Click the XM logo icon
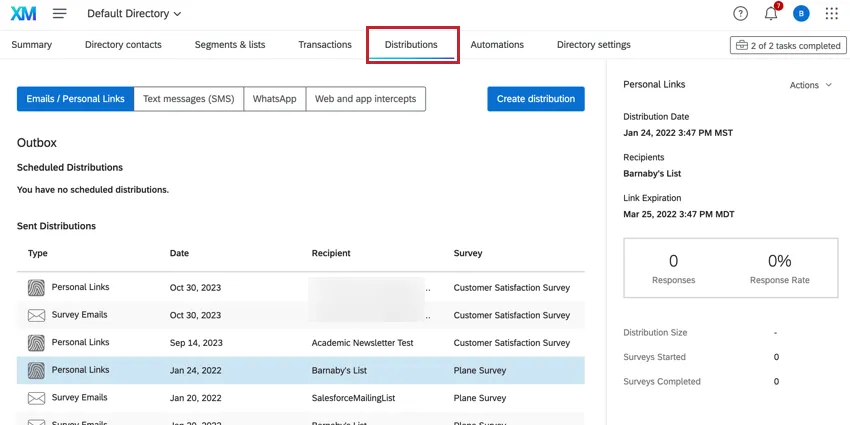The height and width of the screenshot is (425, 850). coord(25,14)
